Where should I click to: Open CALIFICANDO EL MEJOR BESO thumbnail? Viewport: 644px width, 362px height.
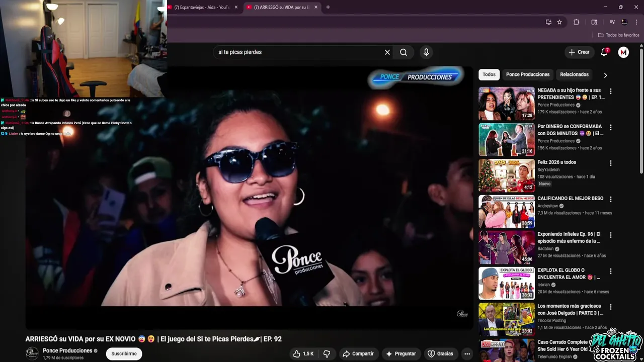pyautogui.click(x=507, y=212)
